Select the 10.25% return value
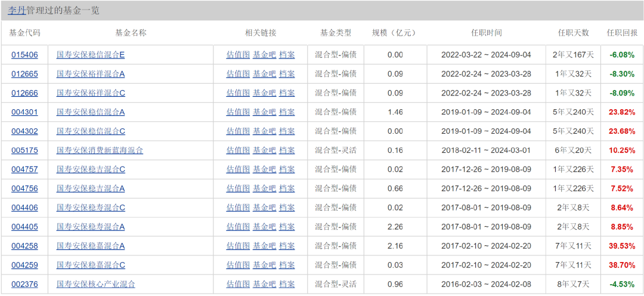The height and width of the screenshot is (296, 644). point(622,150)
